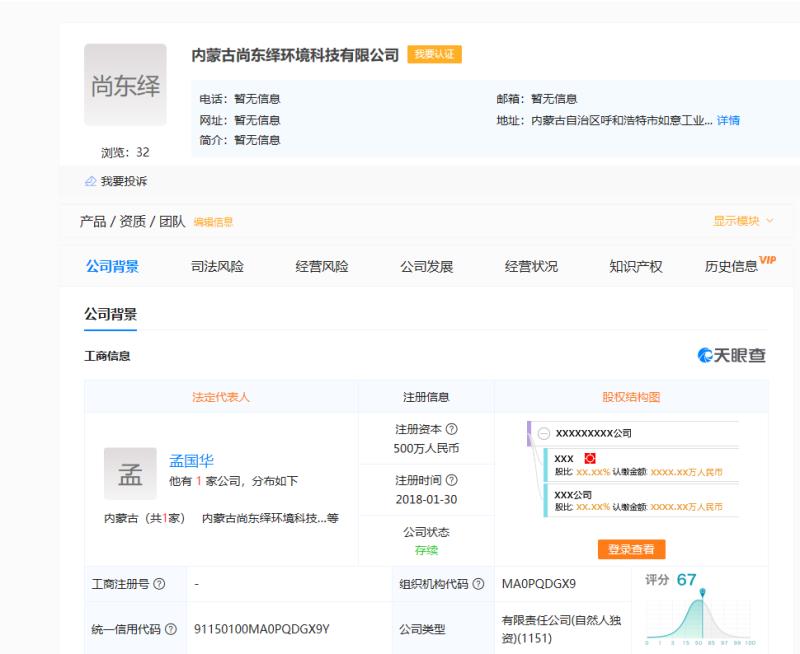
Task: Click the 尚东绎 company logo thumbnail
Action: (x=125, y=85)
